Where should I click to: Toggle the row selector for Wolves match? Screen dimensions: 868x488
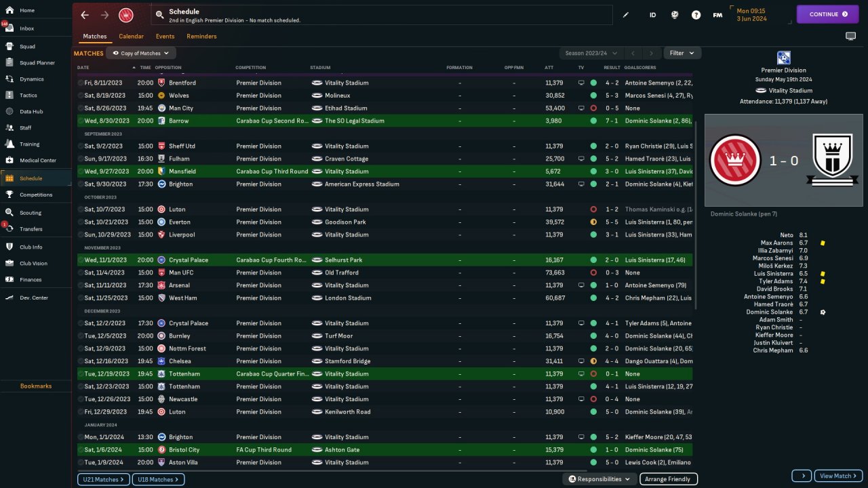click(81, 96)
